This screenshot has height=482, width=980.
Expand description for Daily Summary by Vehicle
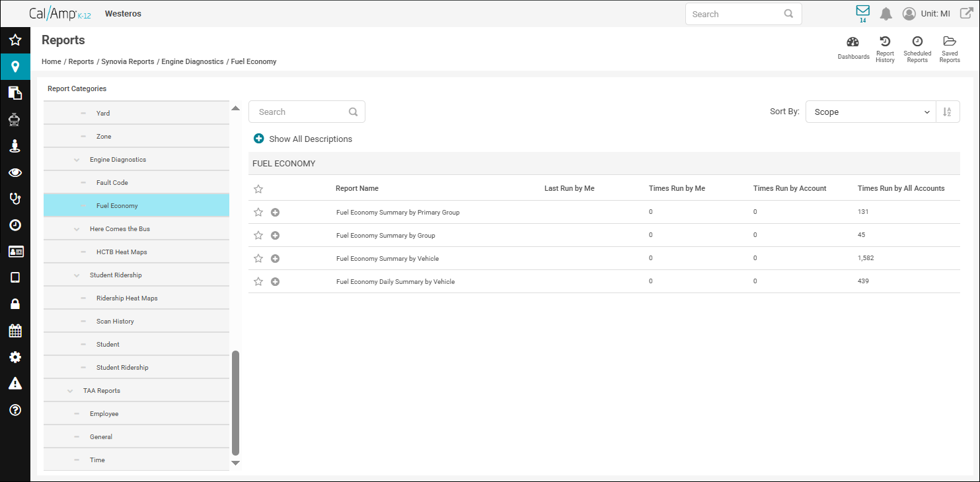(275, 281)
